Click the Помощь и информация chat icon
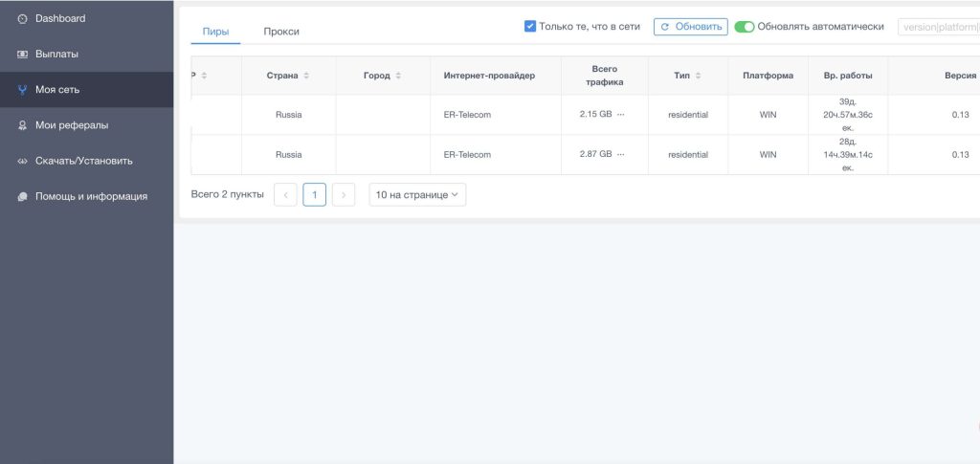The height and width of the screenshot is (464, 980). click(x=22, y=196)
